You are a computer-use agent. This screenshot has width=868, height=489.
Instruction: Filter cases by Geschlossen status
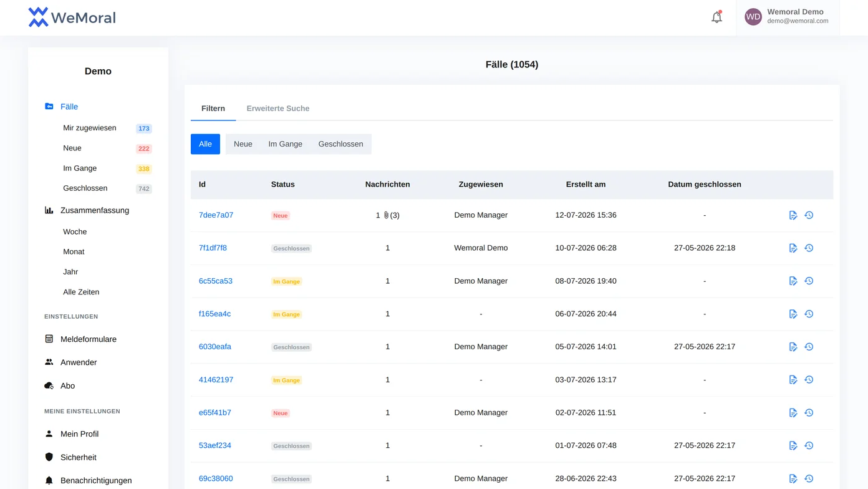coord(340,144)
